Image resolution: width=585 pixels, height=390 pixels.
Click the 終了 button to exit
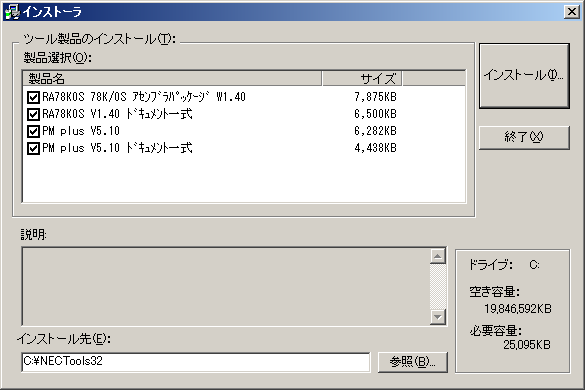point(524,137)
